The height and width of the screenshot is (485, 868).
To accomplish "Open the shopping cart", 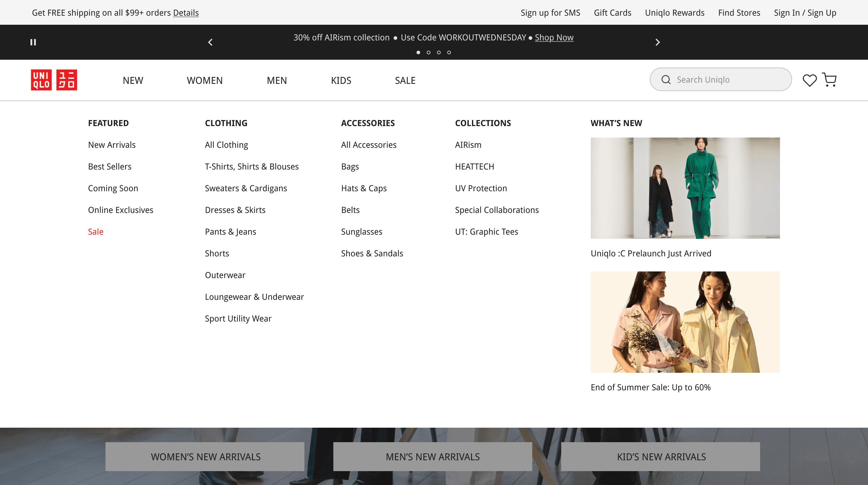I will click(829, 80).
